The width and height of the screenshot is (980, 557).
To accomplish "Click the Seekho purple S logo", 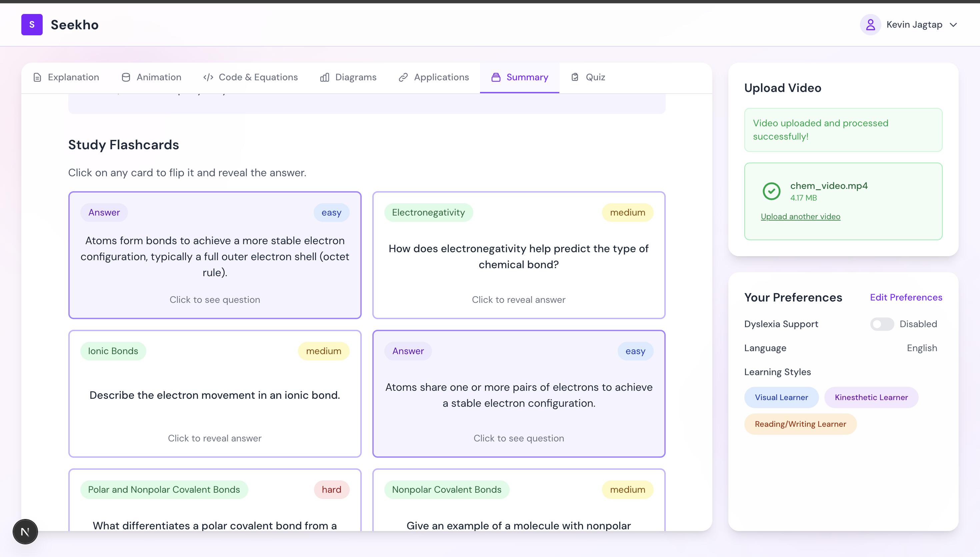I will (x=32, y=24).
